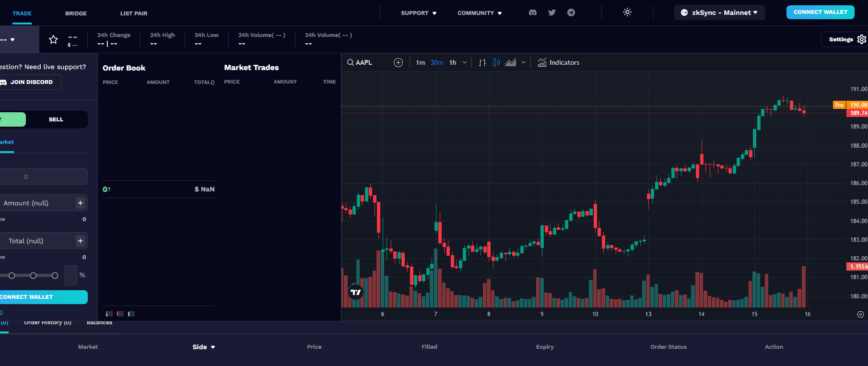Select the Candles chart style icon

[496, 62]
